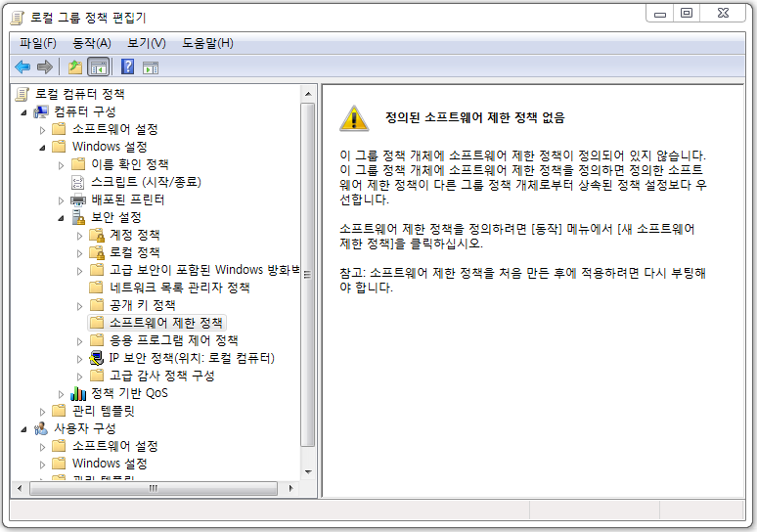Select 응용 프로그램 제어 정책 in tree
The image size is (757, 532).
pos(174,341)
